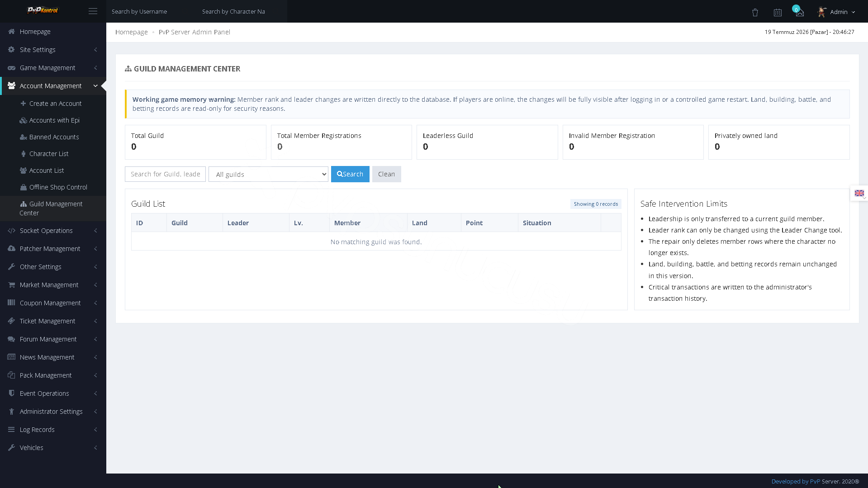This screenshot has width=868, height=488.
Task: Click the UK flag language icon
Action: [859, 193]
